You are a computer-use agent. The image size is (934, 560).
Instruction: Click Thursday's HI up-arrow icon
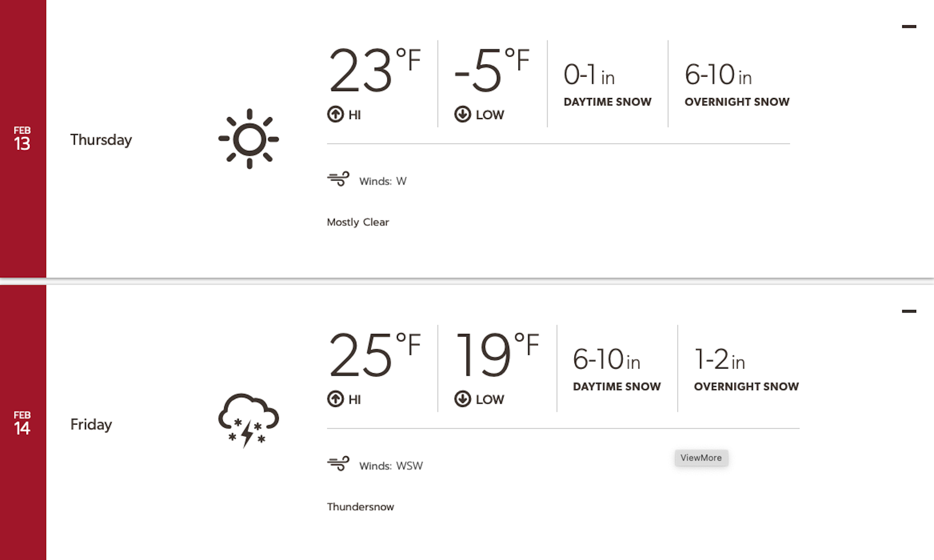(x=335, y=114)
